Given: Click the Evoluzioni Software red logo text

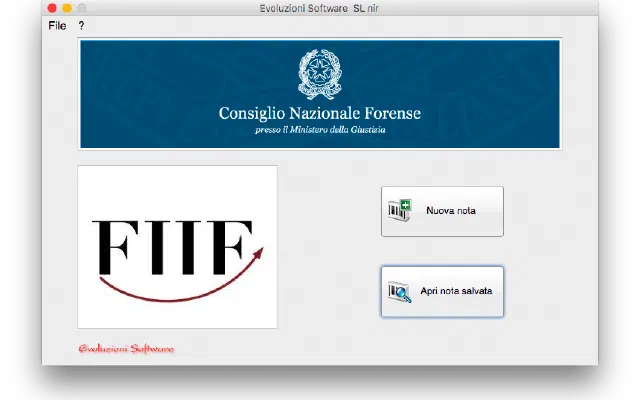Looking at the screenshot, I should [126, 349].
